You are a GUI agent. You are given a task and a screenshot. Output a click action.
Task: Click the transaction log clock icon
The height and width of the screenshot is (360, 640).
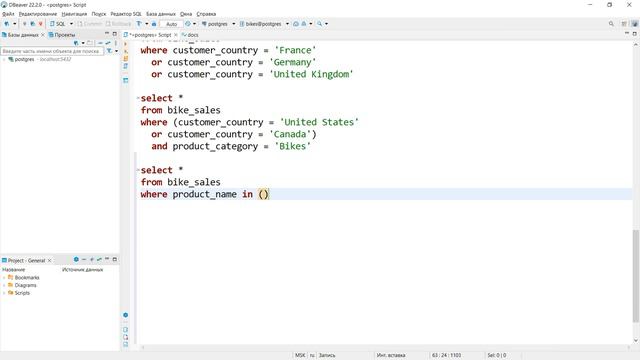coord(188,24)
